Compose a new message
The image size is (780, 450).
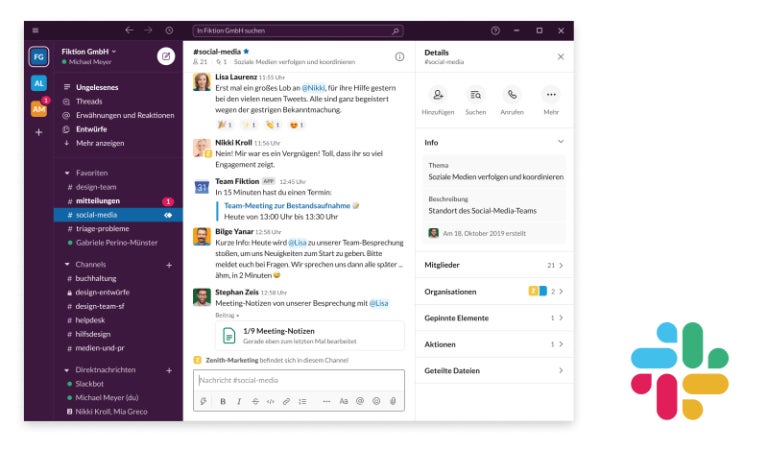point(166,56)
